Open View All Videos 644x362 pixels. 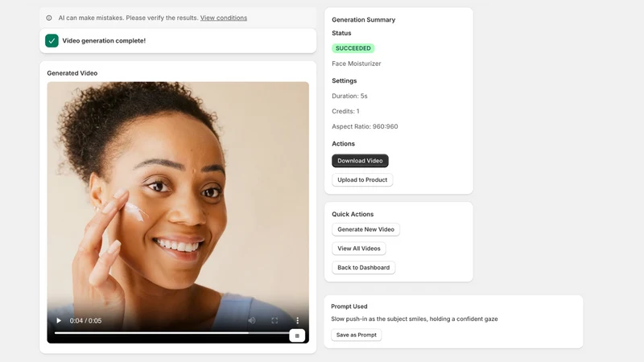point(358,249)
